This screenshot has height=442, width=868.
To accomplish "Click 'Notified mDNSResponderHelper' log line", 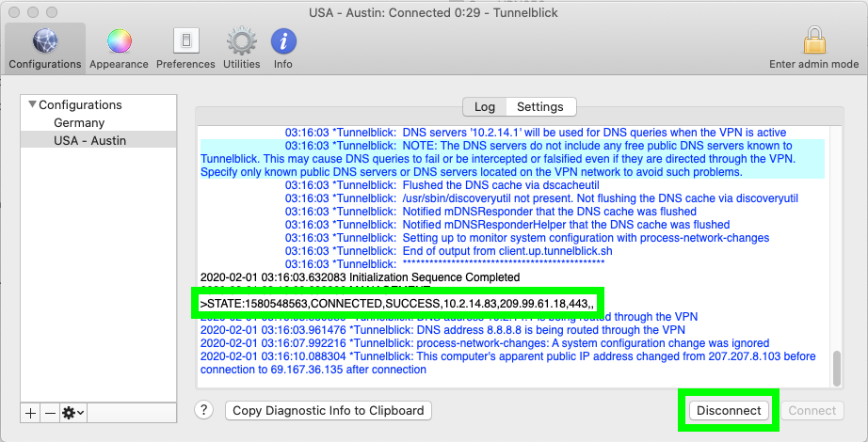I will 507,225.
